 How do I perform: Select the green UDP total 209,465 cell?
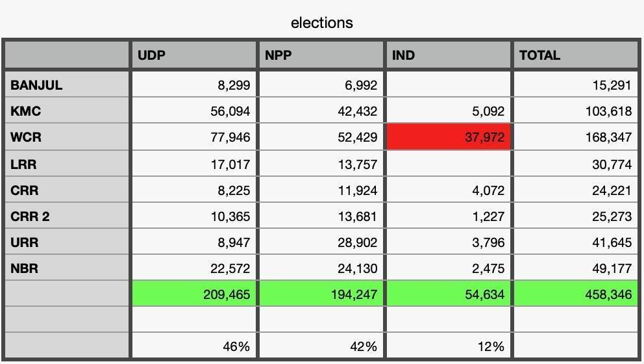[193, 294]
